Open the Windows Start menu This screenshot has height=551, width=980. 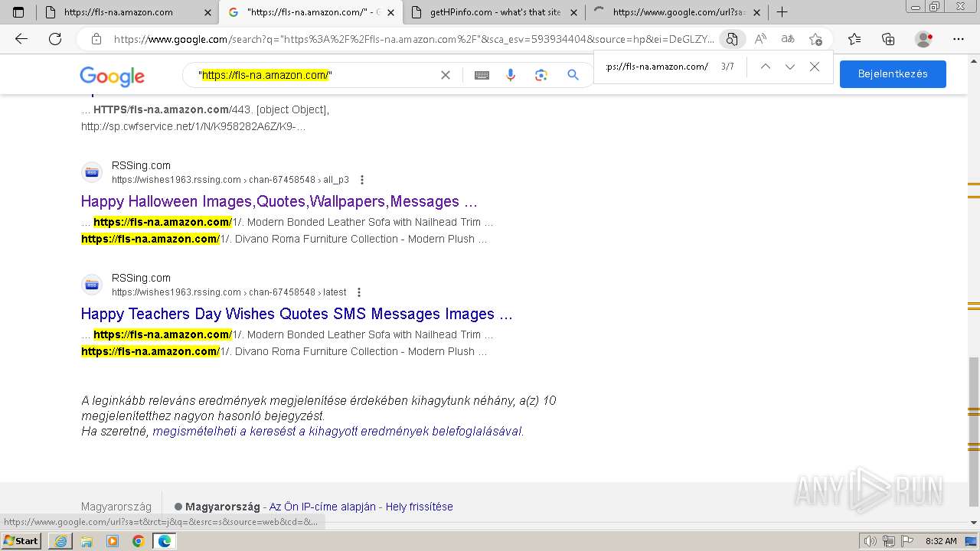[x=21, y=541]
